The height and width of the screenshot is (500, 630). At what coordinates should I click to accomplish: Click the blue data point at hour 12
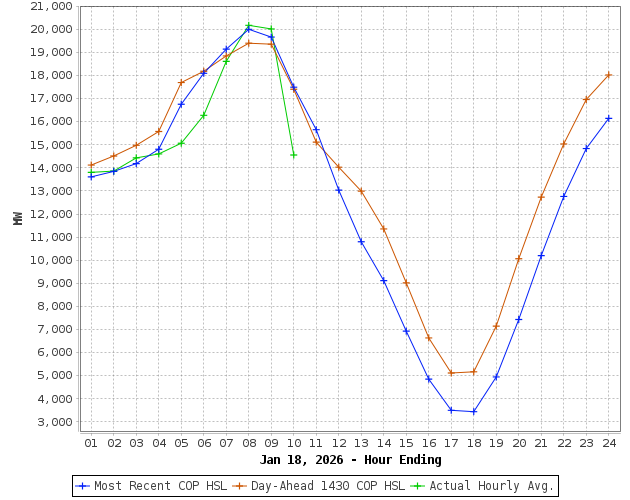pyautogui.click(x=339, y=190)
